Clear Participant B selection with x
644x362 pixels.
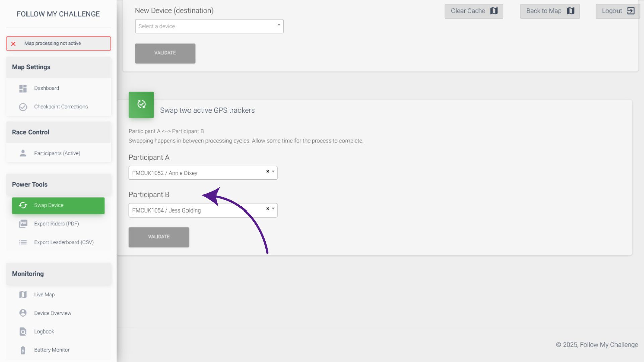tap(268, 209)
